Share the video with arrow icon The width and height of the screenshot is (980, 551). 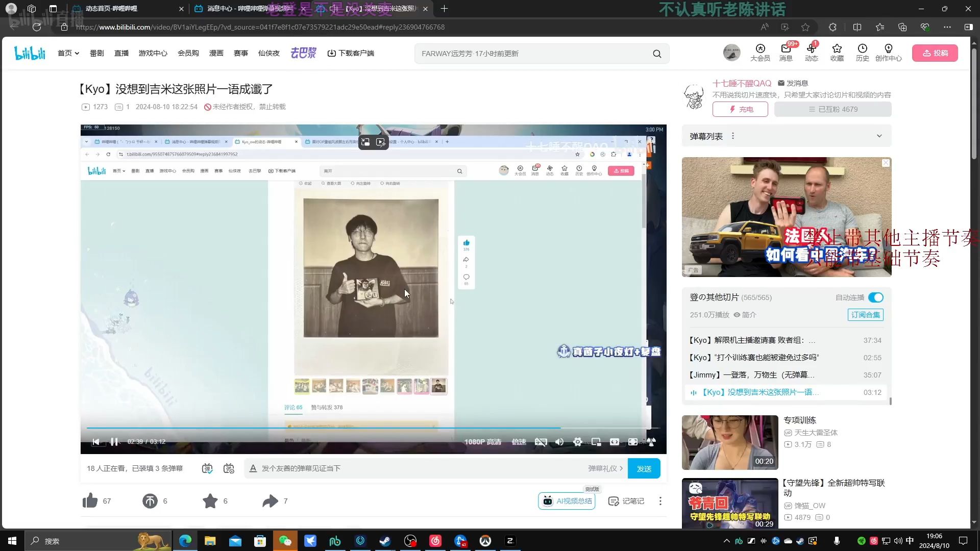click(x=270, y=501)
